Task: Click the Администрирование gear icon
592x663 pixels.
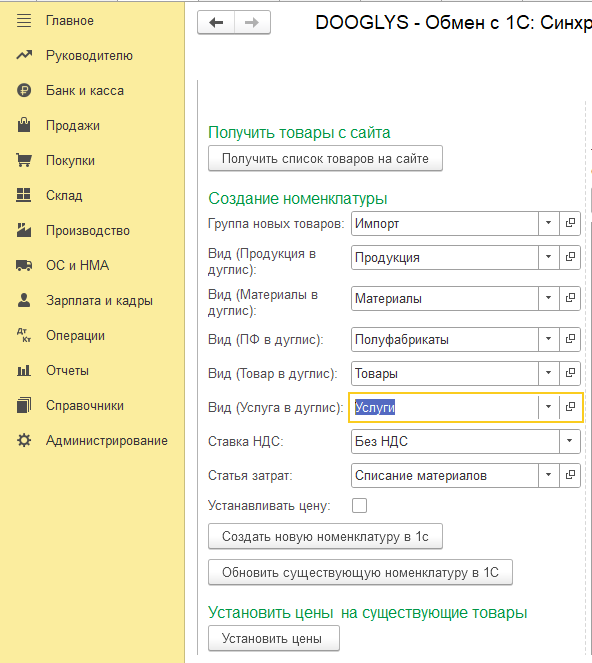Action: click(24, 440)
